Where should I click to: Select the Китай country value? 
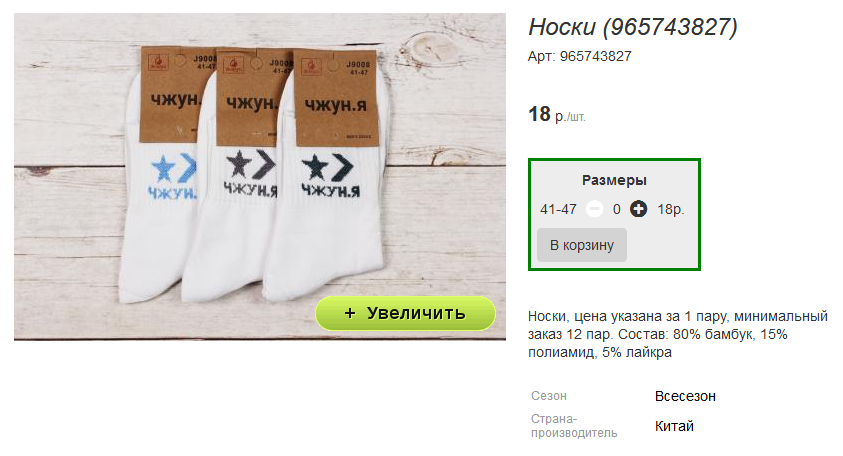point(674,426)
